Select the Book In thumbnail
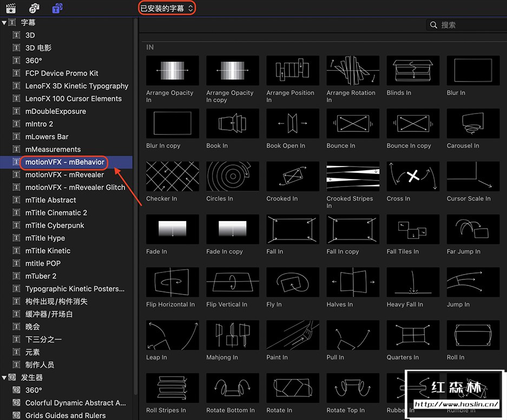The image size is (507, 420). pyautogui.click(x=233, y=123)
